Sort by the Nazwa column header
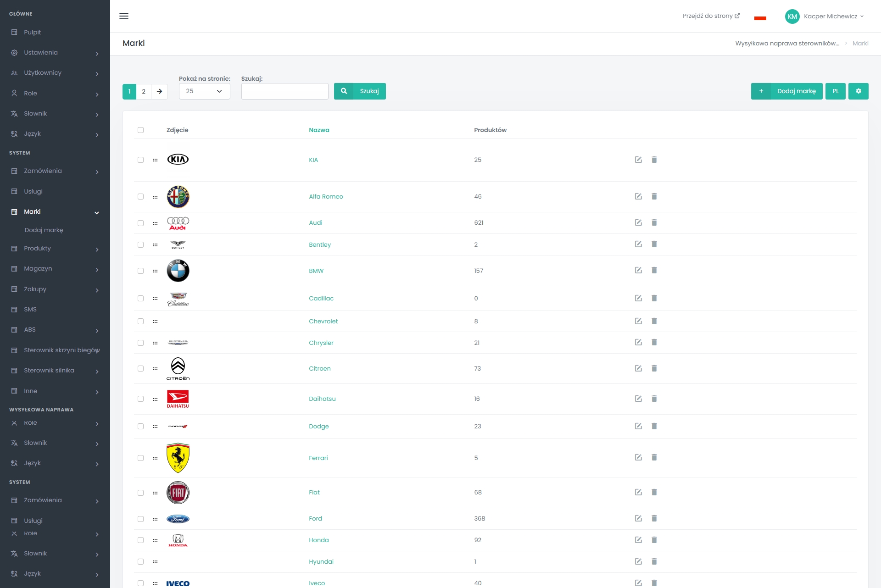The width and height of the screenshot is (881, 588). click(319, 130)
